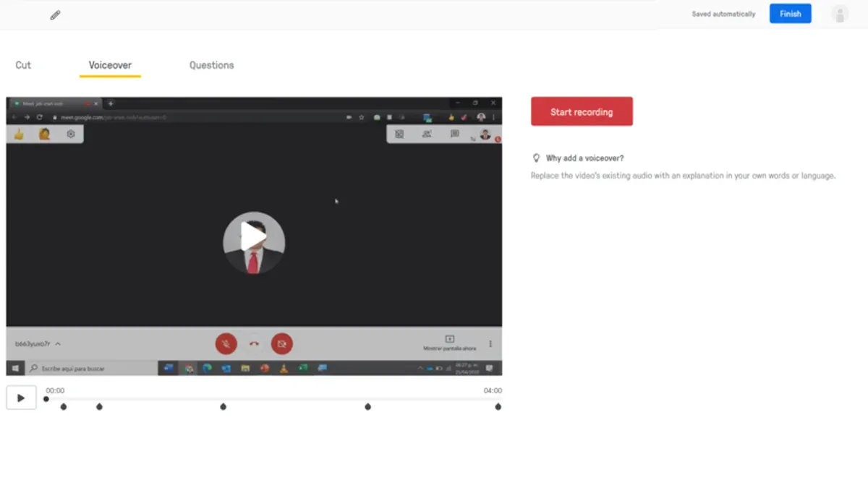The height and width of the screenshot is (488, 868).
Task: Select the third marker below the timeline
Action: click(223, 407)
